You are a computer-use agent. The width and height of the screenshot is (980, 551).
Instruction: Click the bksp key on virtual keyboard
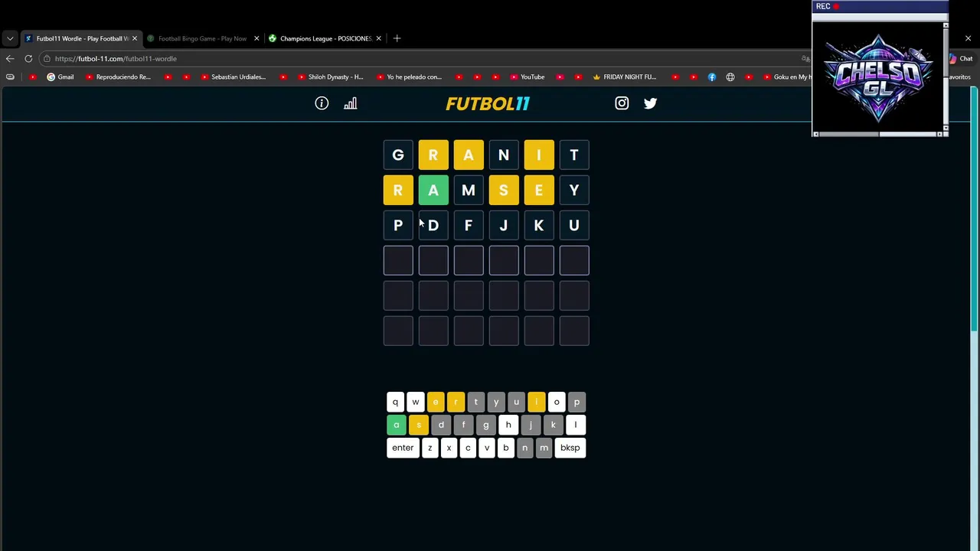pos(570,448)
